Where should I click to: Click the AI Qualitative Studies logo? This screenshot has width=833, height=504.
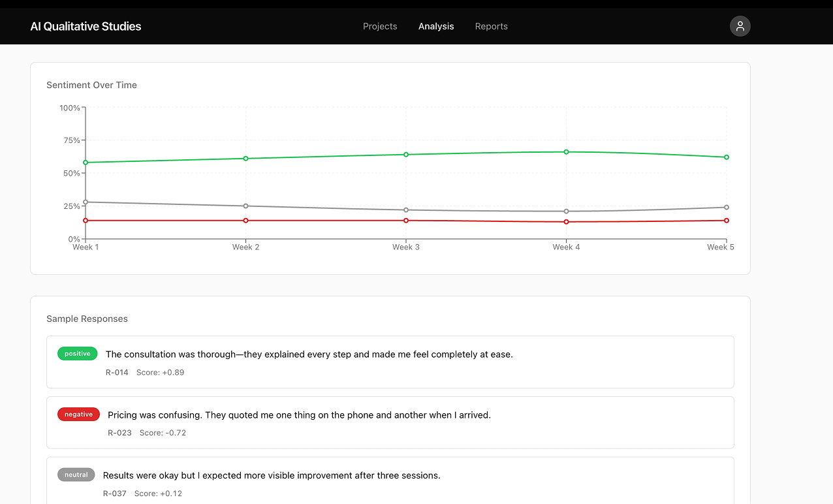[x=86, y=26]
